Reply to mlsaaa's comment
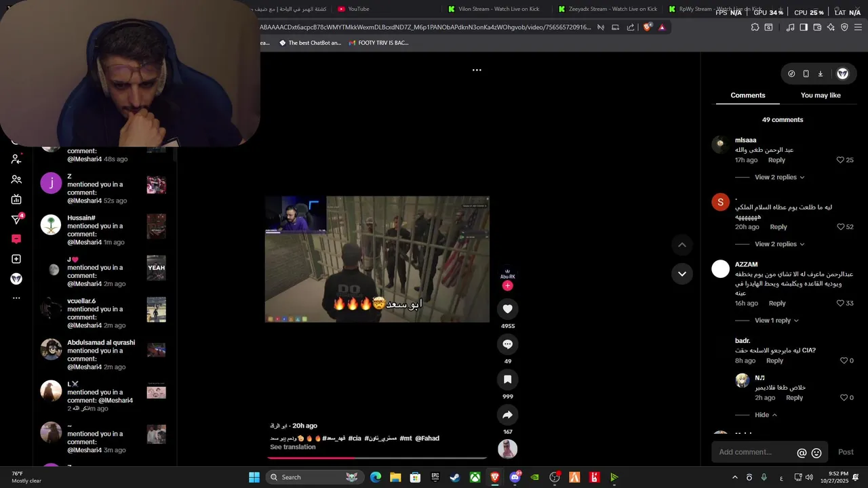 (x=776, y=160)
